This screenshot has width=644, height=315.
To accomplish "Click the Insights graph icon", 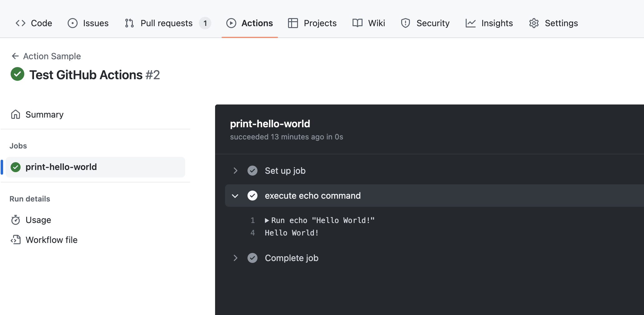I will pyautogui.click(x=470, y=23).
